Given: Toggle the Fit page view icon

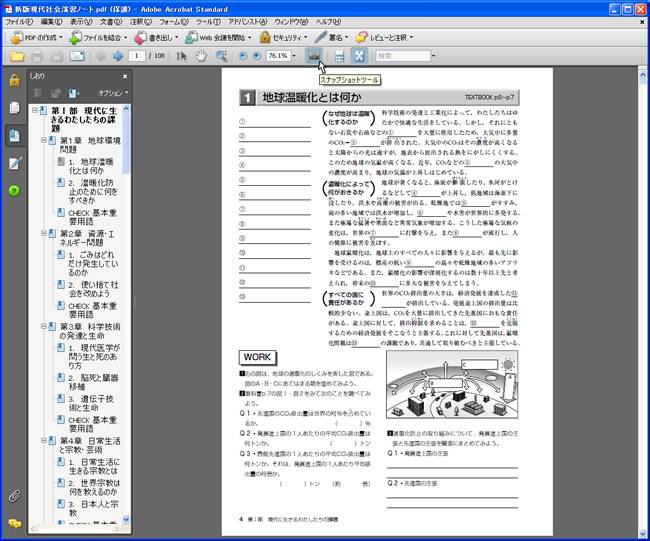Looking at the screenshot, I should (x=359, y=56).
